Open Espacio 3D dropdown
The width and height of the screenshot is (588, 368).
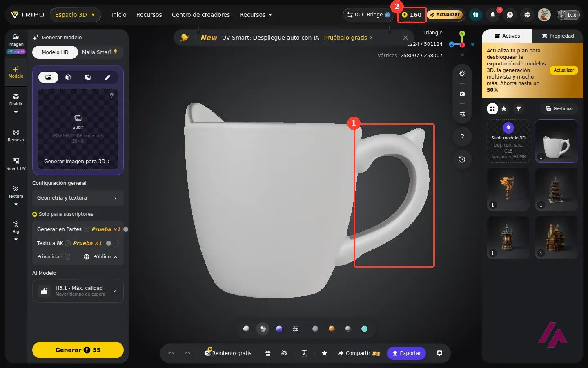point(76,15)
